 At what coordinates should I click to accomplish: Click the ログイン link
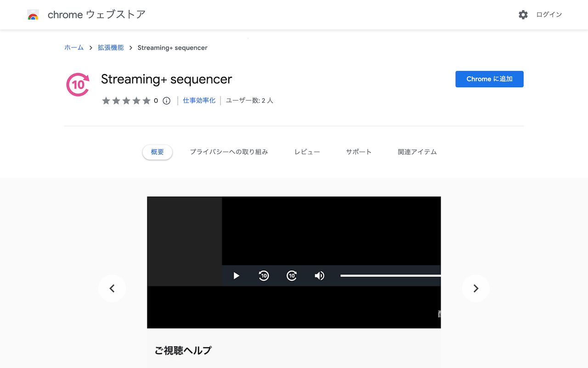[x=549, y=15]
